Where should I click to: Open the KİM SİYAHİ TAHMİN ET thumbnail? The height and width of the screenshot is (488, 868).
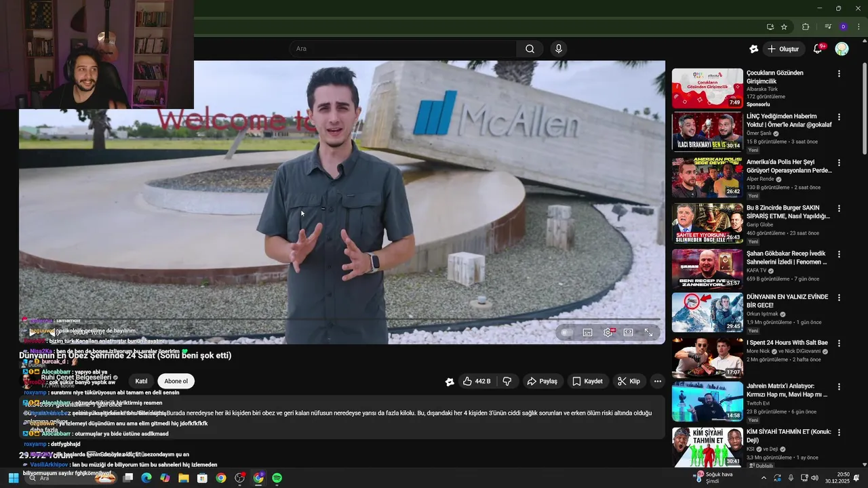pyautogui.click(x=707, y=447)
